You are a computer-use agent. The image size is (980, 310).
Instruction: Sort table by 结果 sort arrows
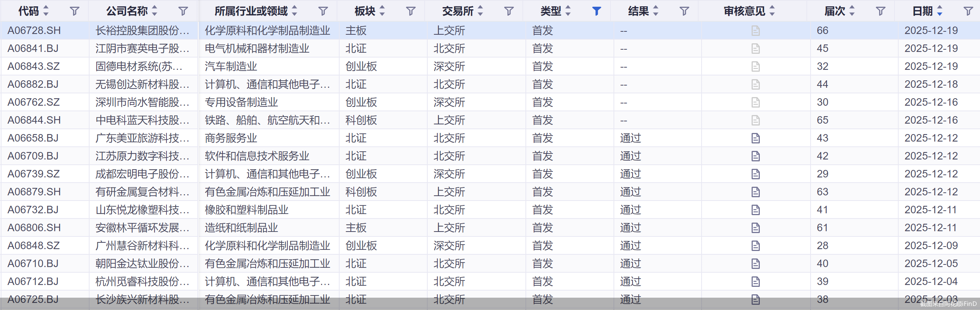click(656, 11)
